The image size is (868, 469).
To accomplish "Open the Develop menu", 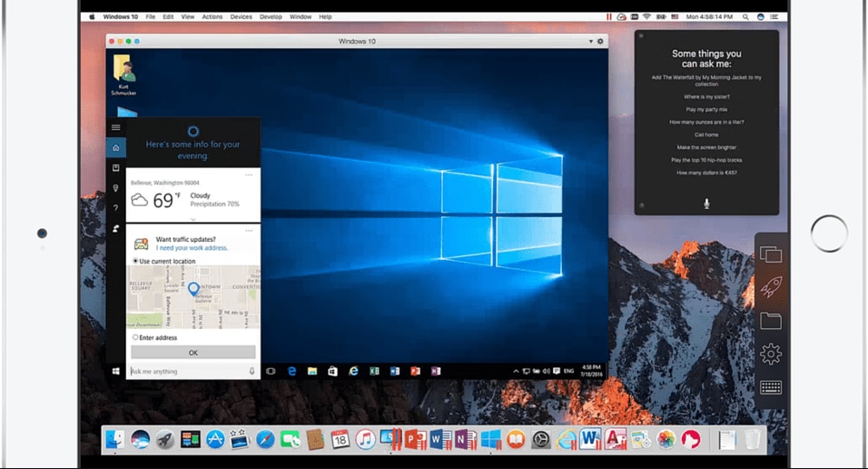I will pos(271,16).
